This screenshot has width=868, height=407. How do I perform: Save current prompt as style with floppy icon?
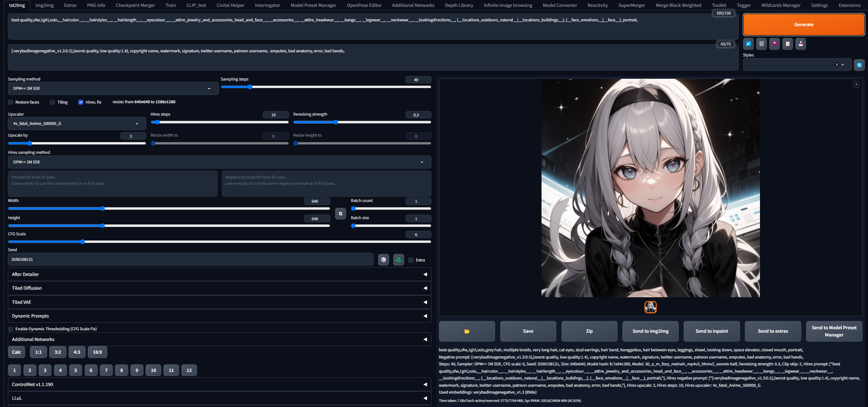(801, 44)
